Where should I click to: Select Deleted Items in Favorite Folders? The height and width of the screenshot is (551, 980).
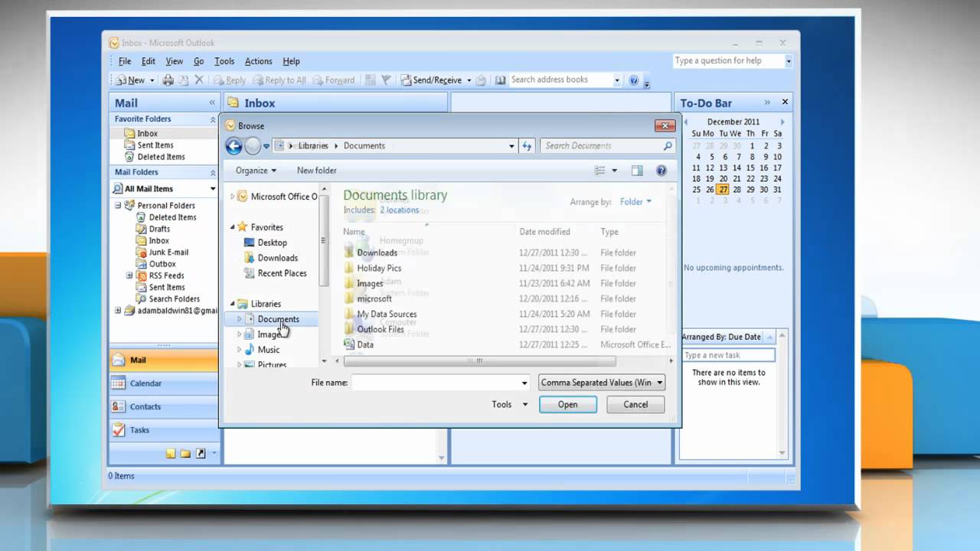click(161, 157)
